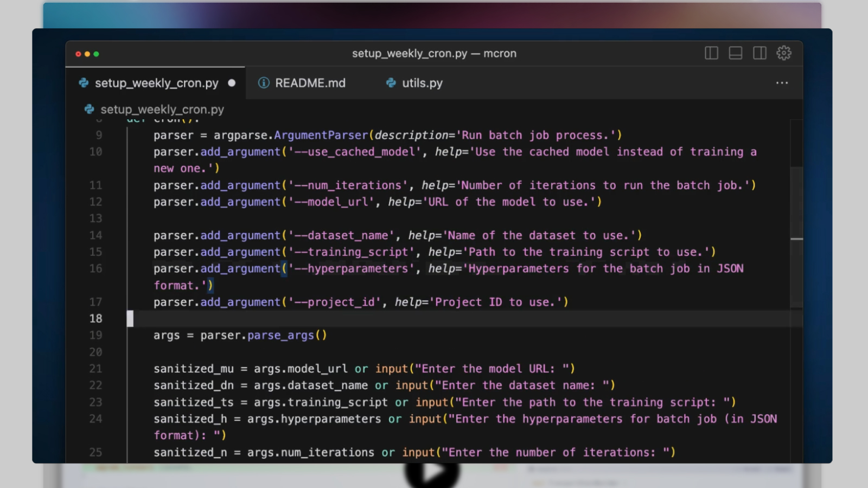Screen dimensions: 868x488
Task: Click the info icon on README.md tab
Action: [264, 83]
